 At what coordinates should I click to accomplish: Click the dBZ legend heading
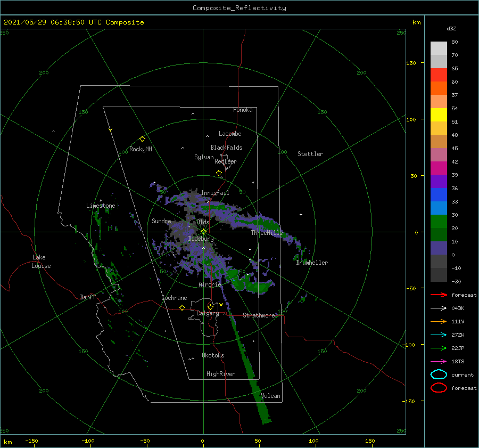coord(451,28)
